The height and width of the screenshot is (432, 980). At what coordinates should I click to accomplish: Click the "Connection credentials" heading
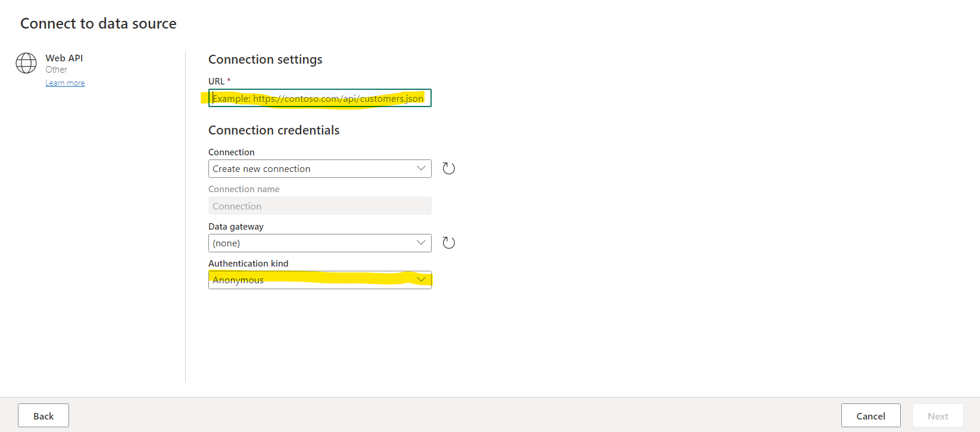(274, 130)
